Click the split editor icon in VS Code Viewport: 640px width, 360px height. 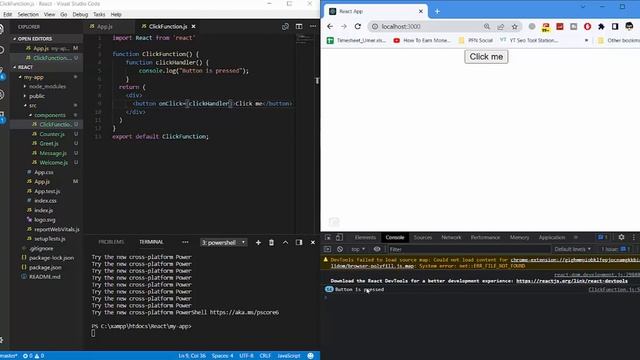pos(299,27)
